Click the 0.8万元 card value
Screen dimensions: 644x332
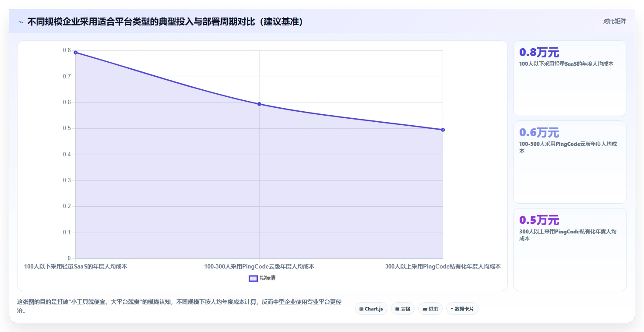[539, 53]
